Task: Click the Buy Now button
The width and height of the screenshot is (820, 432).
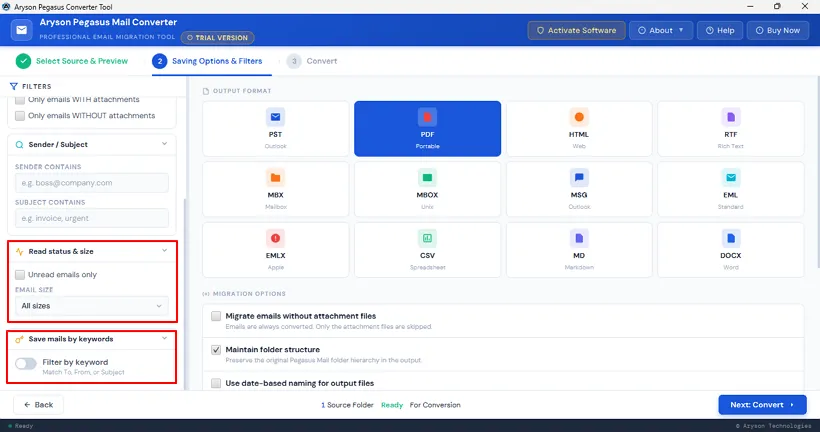Action: pyautogui.click(x=777, y=30)
